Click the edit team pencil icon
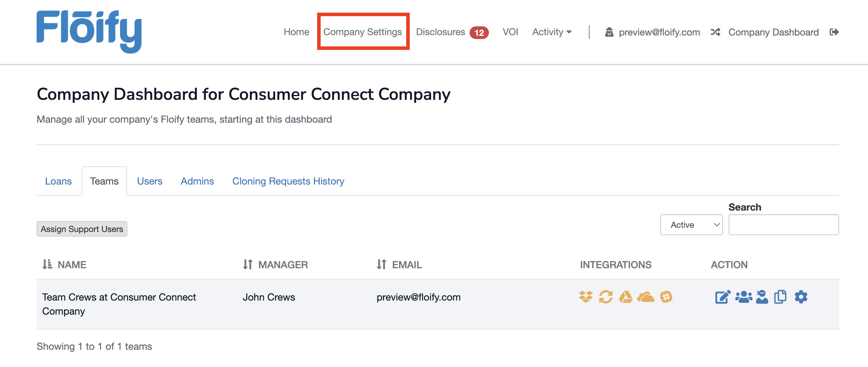 (x=723, y=297)
